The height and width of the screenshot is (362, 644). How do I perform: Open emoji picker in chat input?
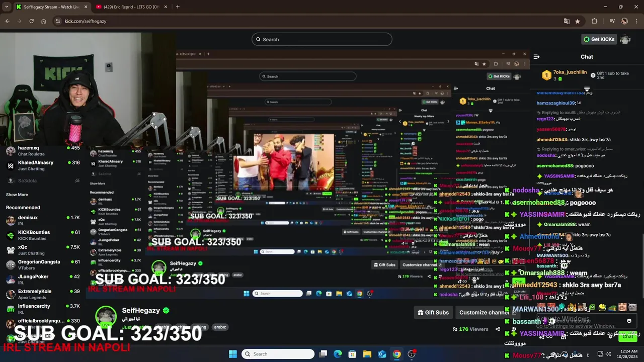click(629, 321)
